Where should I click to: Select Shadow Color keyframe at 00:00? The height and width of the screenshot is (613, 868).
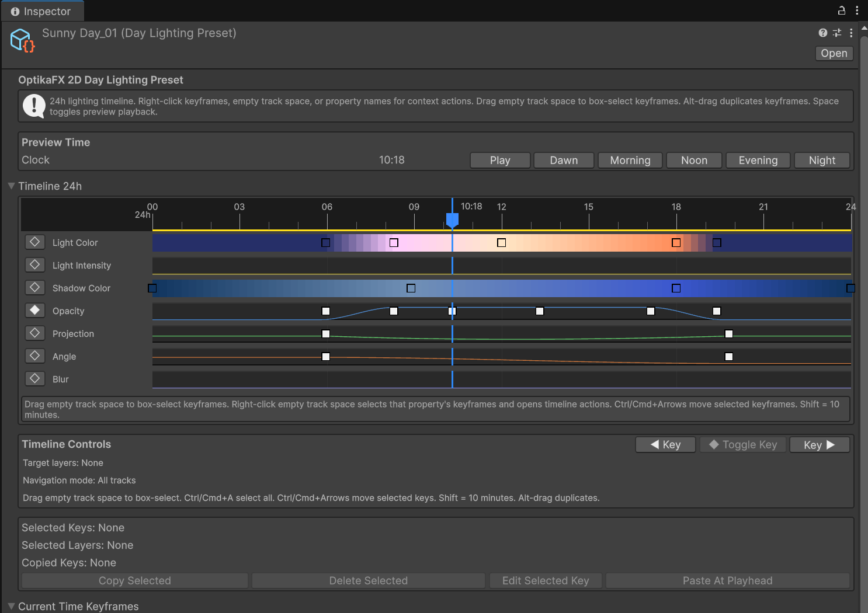click(x=152, y=288)
